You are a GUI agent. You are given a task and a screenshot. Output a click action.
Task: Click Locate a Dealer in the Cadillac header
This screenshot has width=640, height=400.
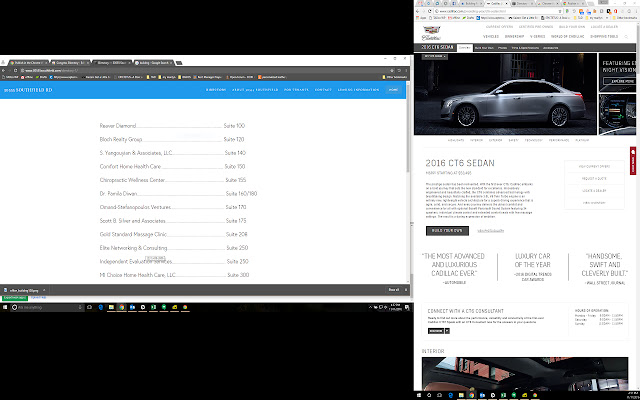tap(604, 27)
